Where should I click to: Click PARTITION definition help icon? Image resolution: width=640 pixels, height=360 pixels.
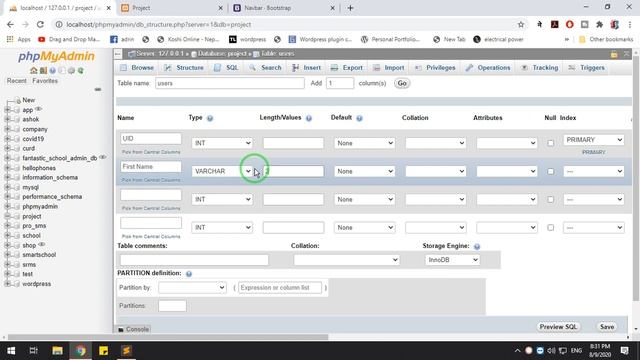coord(189,273)
